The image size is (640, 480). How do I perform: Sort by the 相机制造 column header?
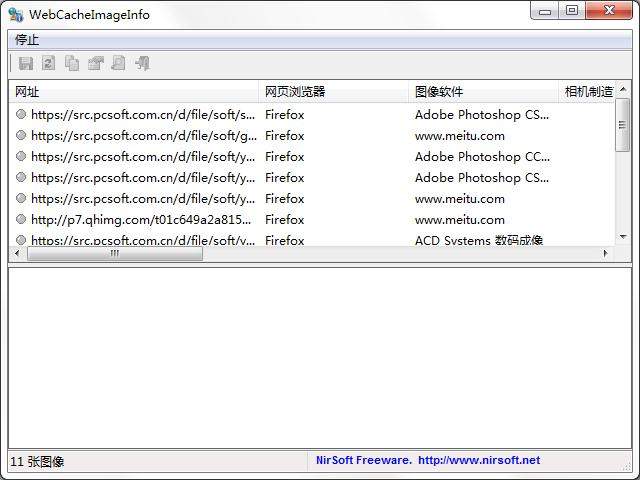(x=586, y=91)
